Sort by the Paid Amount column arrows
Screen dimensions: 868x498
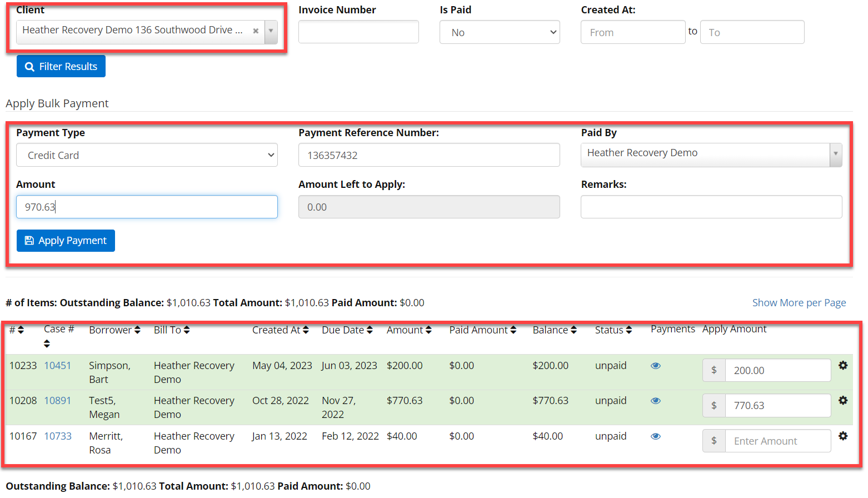click(513, 330)
